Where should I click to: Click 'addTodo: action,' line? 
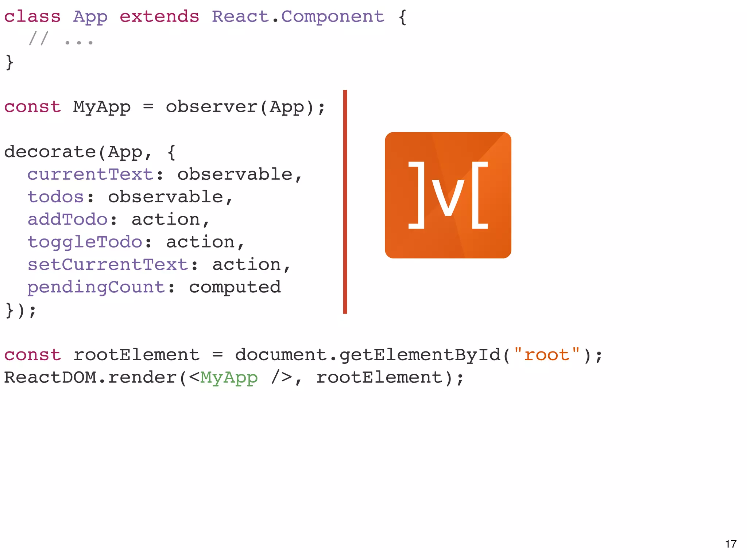pyautogui.click(x=119, y=220)
